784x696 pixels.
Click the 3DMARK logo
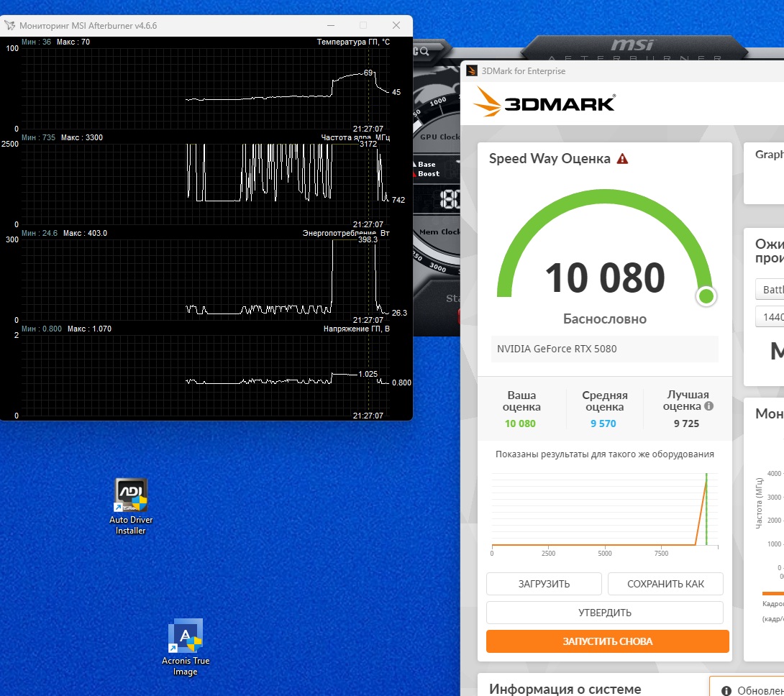coord(545,102)
